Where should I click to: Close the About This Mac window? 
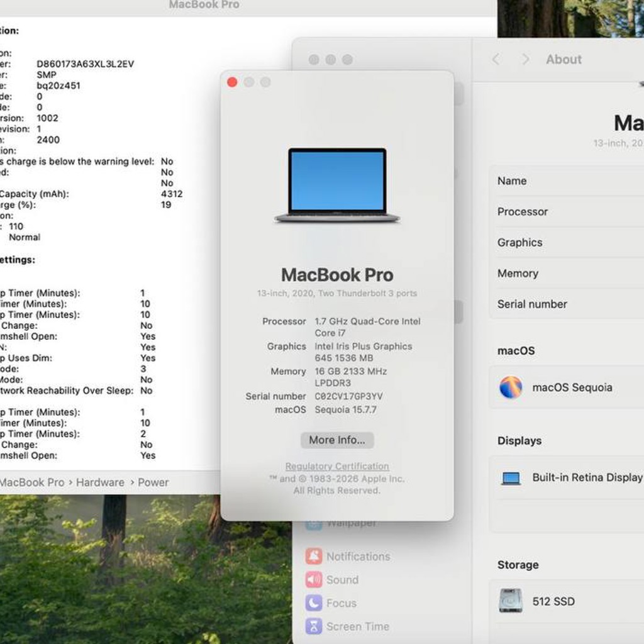(x=232, y=82)
